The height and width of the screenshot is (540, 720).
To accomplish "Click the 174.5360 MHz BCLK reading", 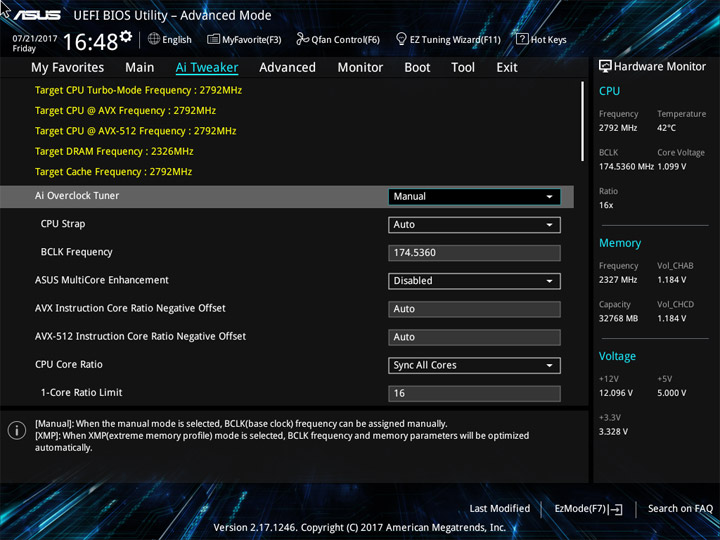I will [x=626, y=167].
